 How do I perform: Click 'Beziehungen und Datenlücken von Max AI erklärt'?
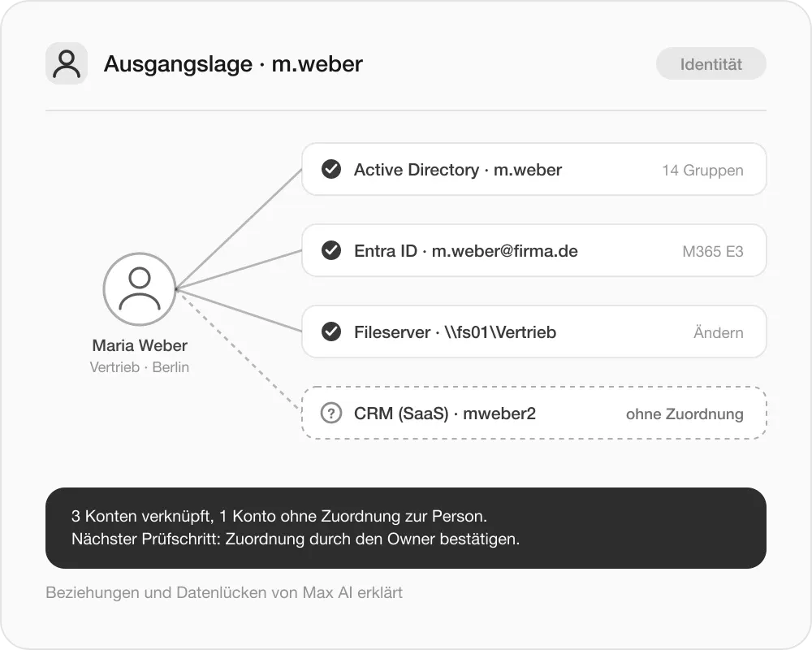[x=224, y=592]
